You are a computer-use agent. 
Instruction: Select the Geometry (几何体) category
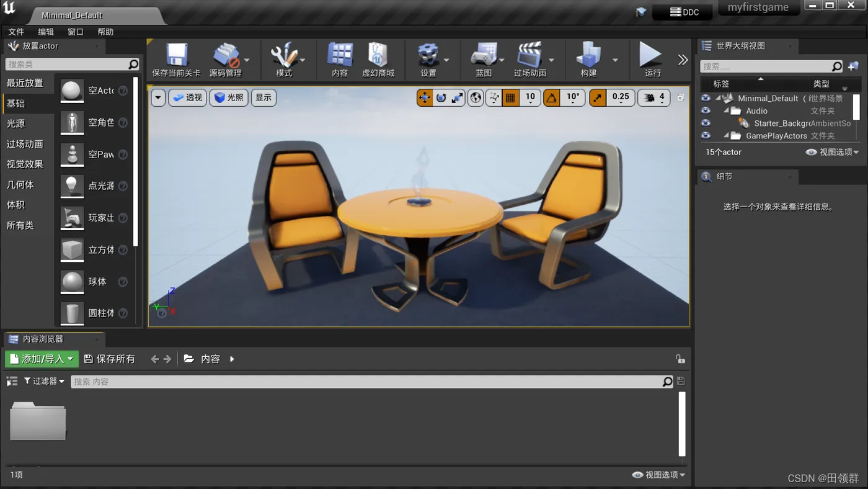click(x=20, y=185)
